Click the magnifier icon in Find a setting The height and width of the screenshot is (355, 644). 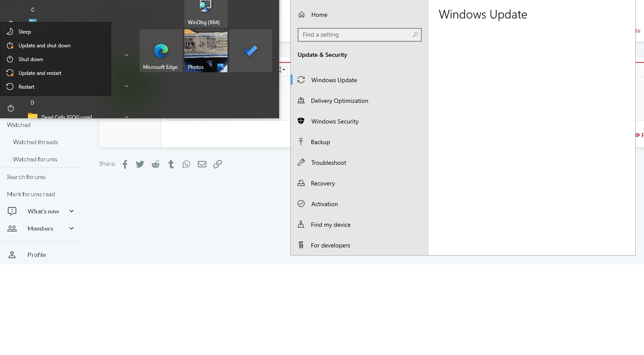coord(415,35)
